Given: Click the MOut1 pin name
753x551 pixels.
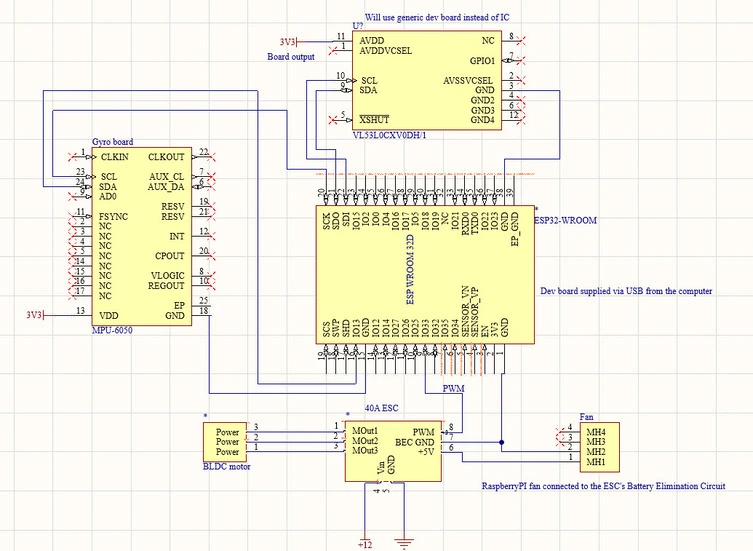Looking at the screenshot, I should tap(365, 431).
